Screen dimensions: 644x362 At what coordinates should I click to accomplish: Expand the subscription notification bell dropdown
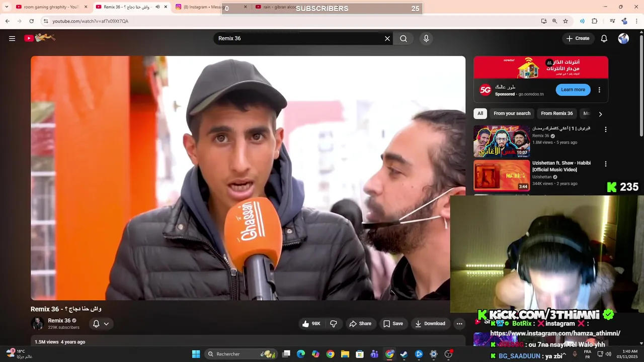[x=101, y=324]
